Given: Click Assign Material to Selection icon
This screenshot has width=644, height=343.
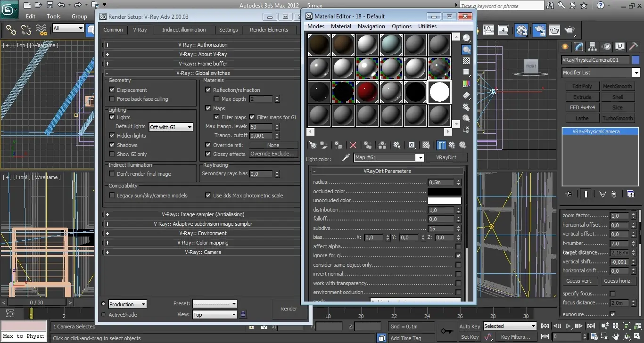Looking at the screenshot, I should 338,145.
